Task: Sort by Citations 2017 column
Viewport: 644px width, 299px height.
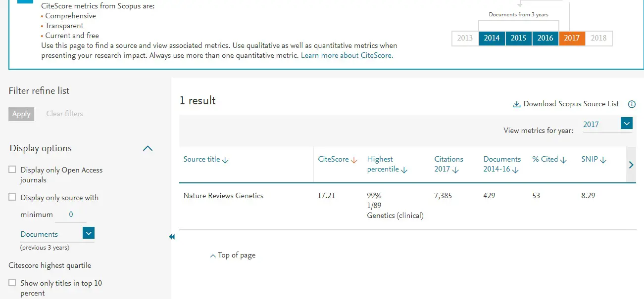Action: pos(449,164)
